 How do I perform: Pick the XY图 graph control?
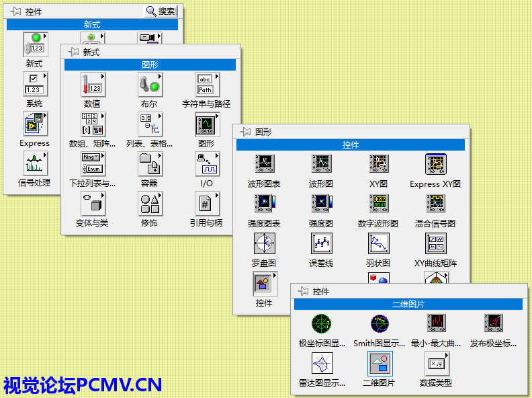(378, 163)
